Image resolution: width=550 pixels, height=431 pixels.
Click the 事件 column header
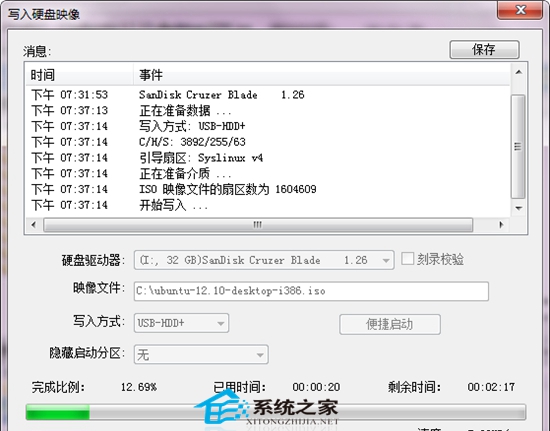click(x=321, y=75)
